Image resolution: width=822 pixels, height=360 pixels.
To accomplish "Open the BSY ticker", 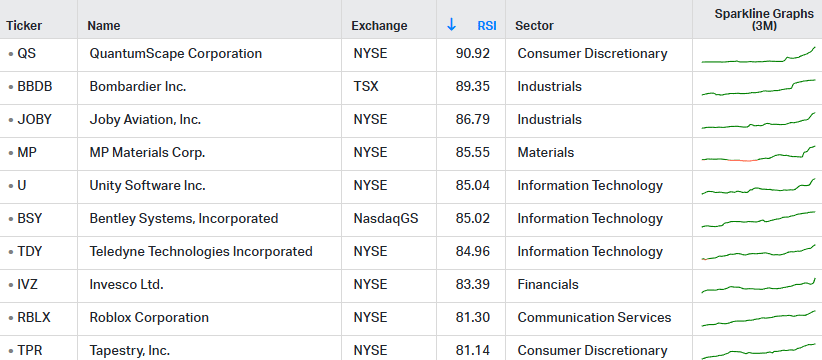I will pos(29,219).
